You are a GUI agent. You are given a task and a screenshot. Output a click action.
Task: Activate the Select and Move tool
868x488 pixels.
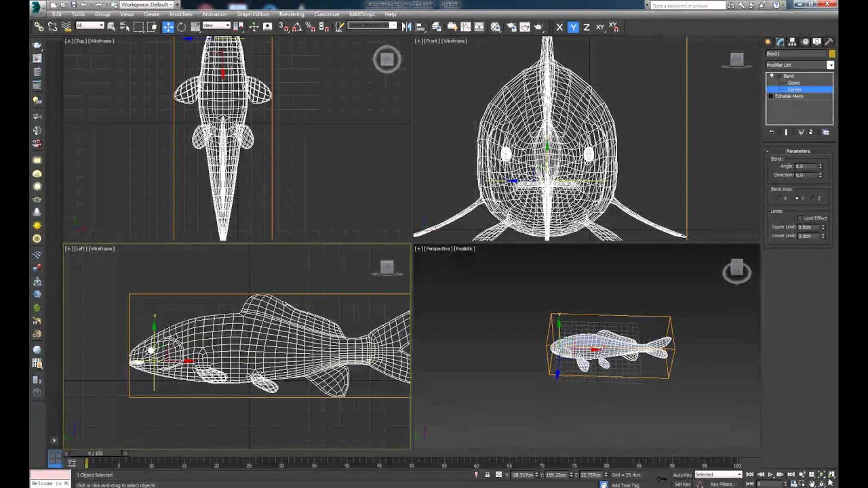pos(168,27)
